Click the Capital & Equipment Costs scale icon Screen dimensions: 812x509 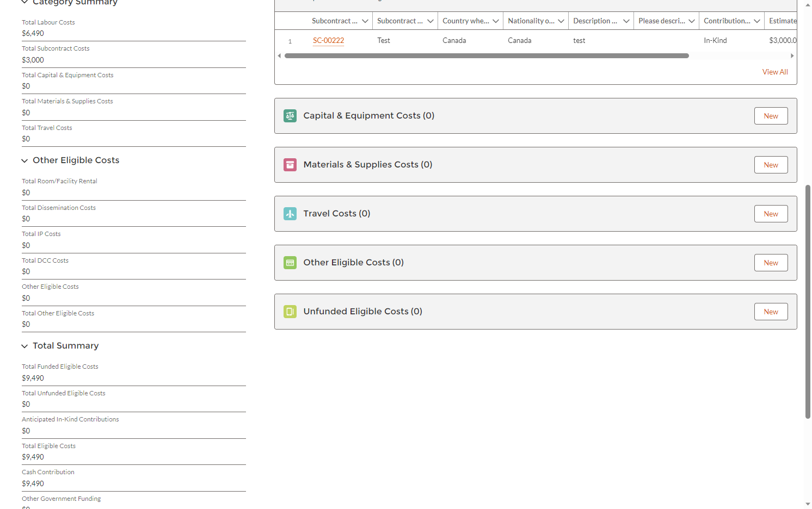click(290, 116)
